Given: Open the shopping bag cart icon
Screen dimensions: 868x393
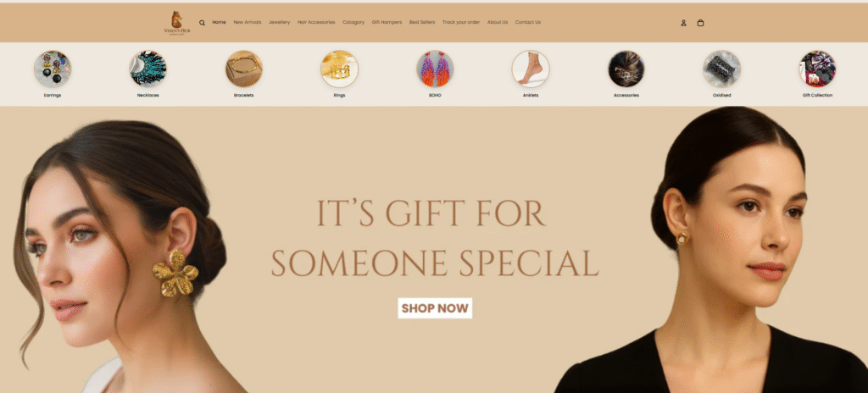Looking at the screenshot, I should coord(700,23).
